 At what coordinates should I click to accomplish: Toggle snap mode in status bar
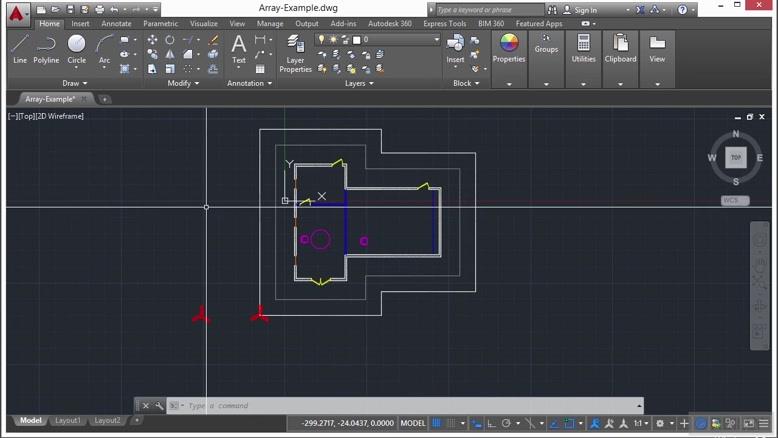(x=451, y=423)
